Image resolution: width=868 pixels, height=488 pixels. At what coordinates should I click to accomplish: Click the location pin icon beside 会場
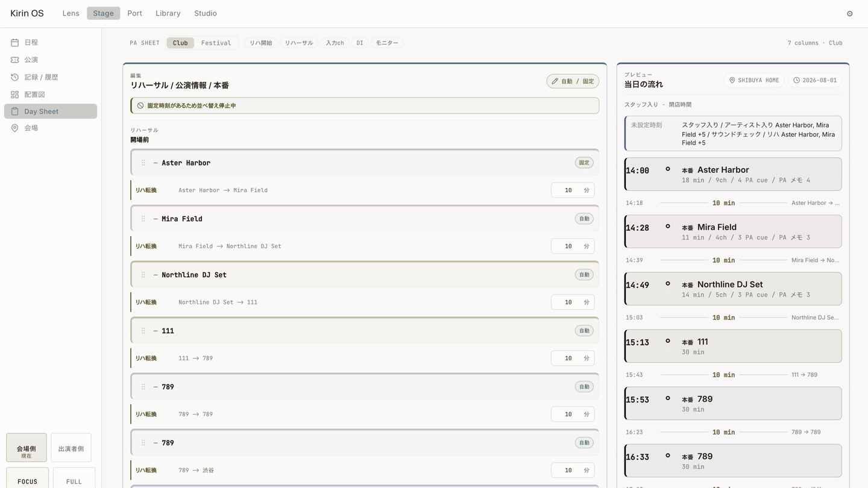pos(14,128)
